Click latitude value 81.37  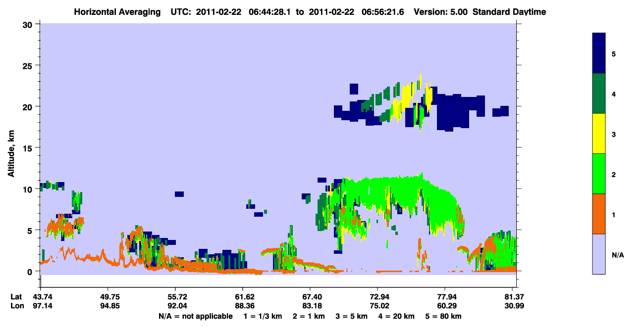(x=514, y=297)
